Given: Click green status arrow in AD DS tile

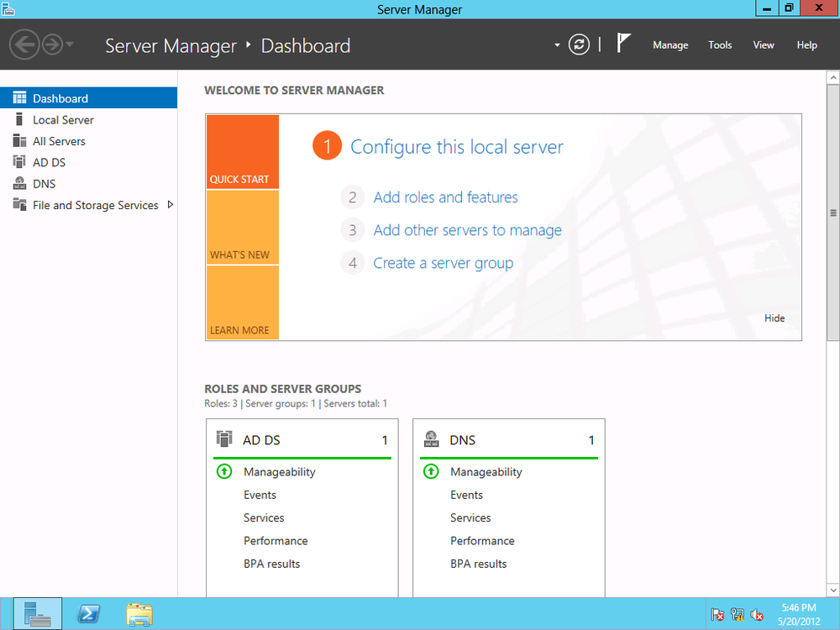Looking at the screenshot, I should pos(224,471).
